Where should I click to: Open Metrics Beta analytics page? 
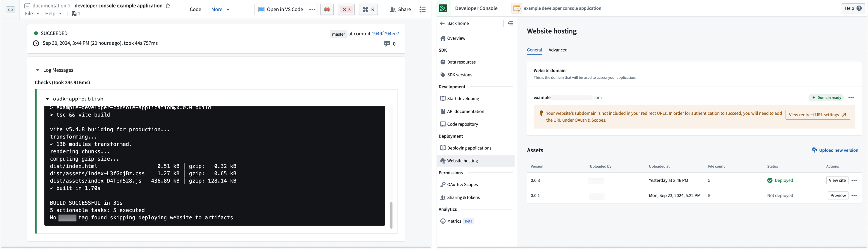pos(476,221)
